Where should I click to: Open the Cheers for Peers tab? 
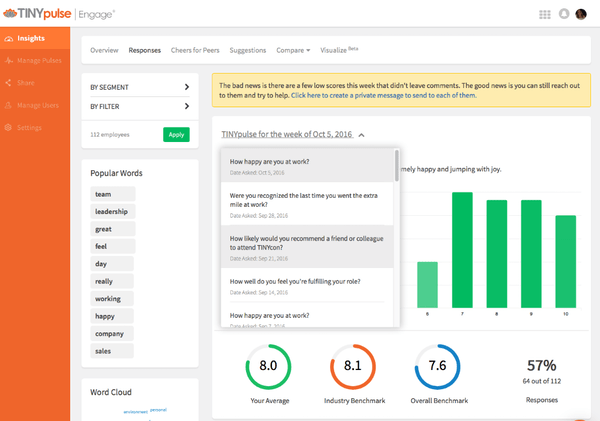coord(195,50)
